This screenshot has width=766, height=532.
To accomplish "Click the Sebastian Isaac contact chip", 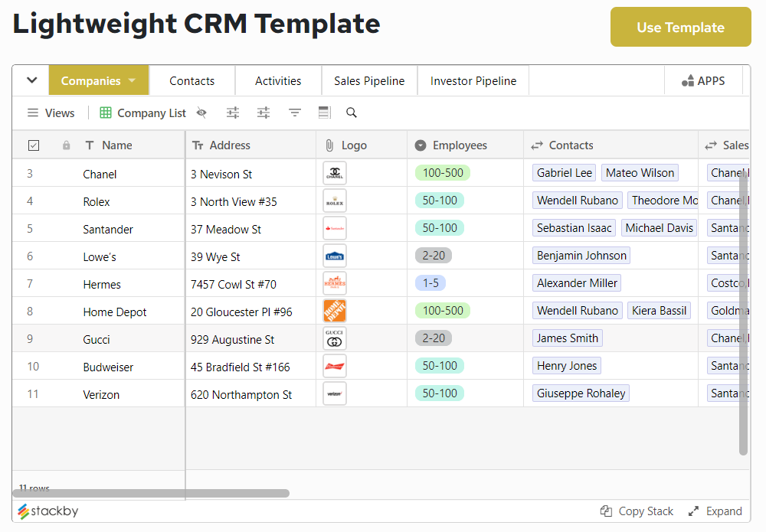I will (574, 228).
